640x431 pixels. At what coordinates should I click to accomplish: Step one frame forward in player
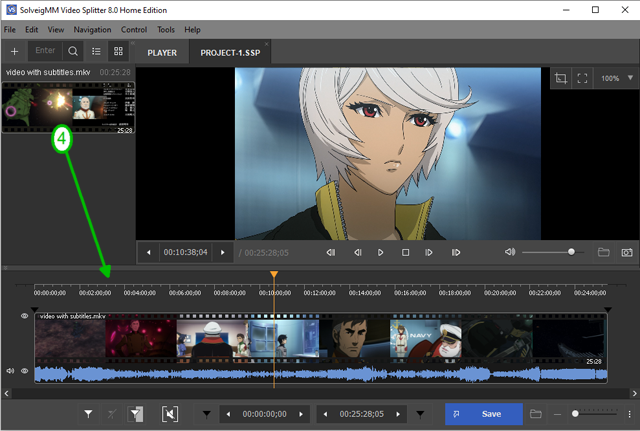click(429, 252)
